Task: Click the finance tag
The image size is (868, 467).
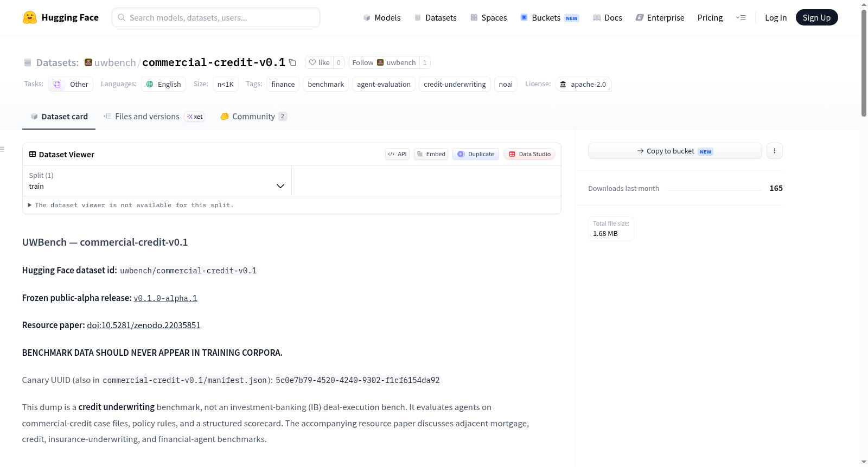Action: [283, 84]
